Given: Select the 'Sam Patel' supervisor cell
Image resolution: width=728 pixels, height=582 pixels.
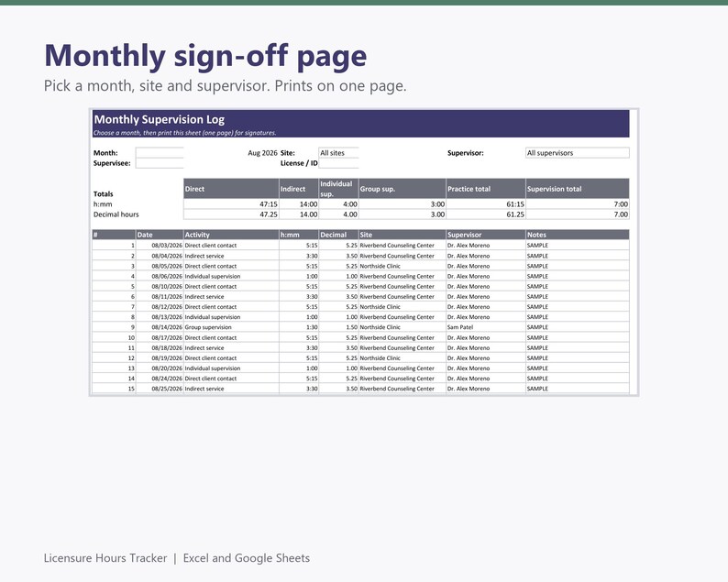Looking at the screenshot, I should pos(486,327).
